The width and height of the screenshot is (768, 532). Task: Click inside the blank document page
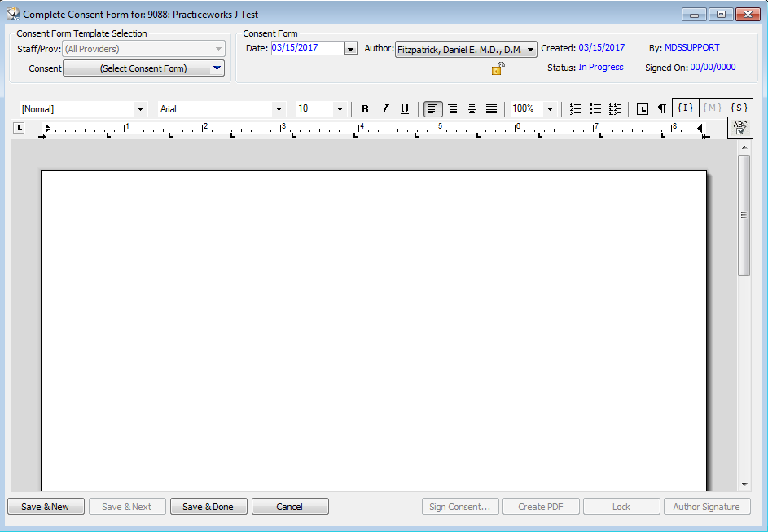[x=374, y=331]
